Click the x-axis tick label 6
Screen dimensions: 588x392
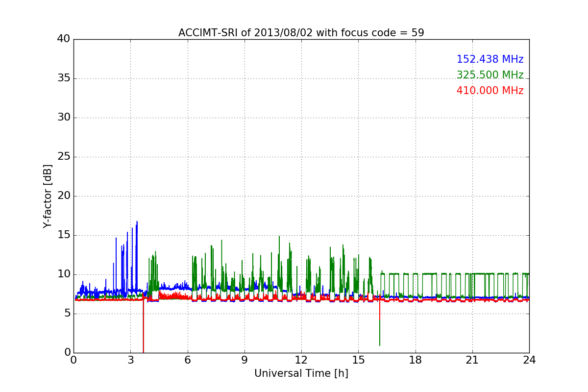pos(188,360)
